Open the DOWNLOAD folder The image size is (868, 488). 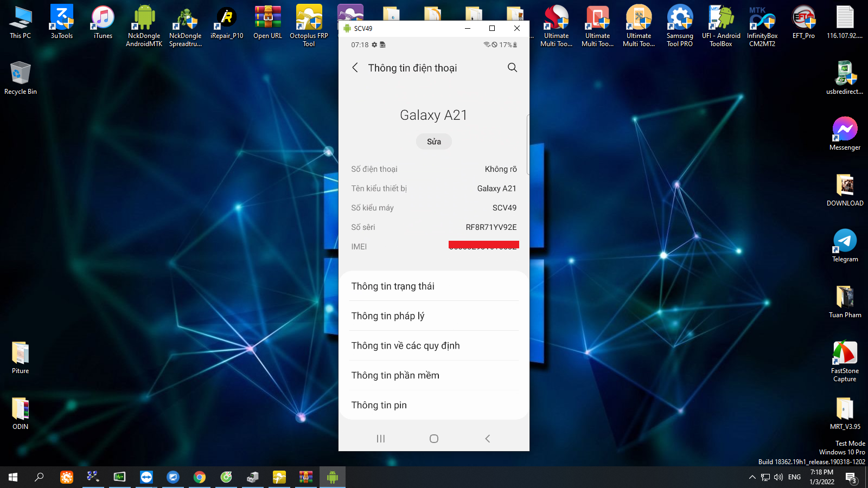click(x=845, y=190)
